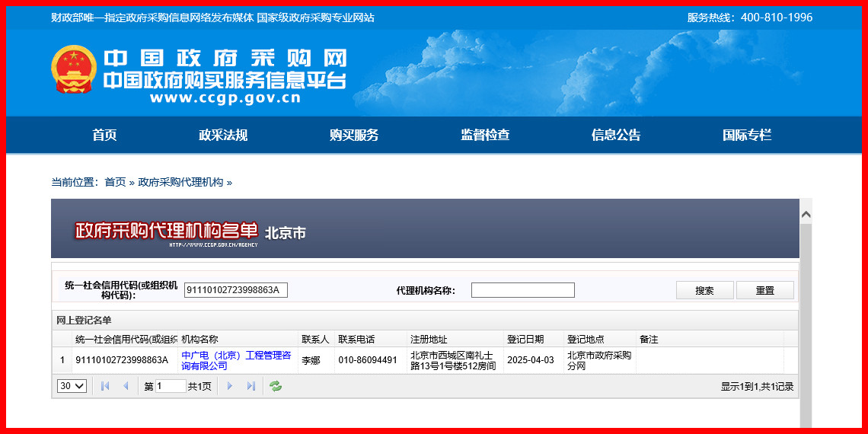Click the 重置 reset button

tap(765, 290)
